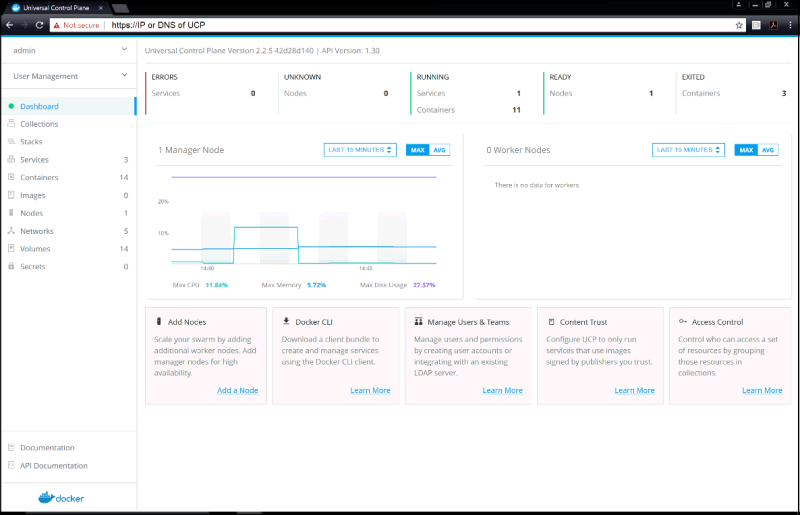This screenshot has width=800, height=515.
Task: Click the Networks sidebar icon
Action: (11, 231)
